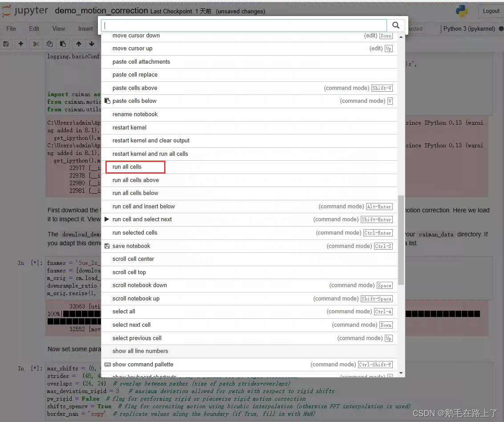Select run all cells above command
This screenshot has width=504, height=422.
(x=249, y=180)
